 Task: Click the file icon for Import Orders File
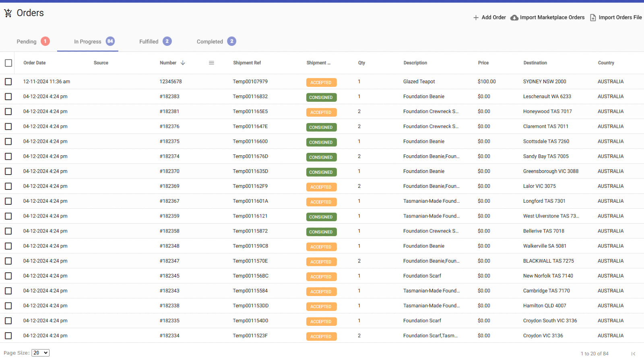pos(593,18)
